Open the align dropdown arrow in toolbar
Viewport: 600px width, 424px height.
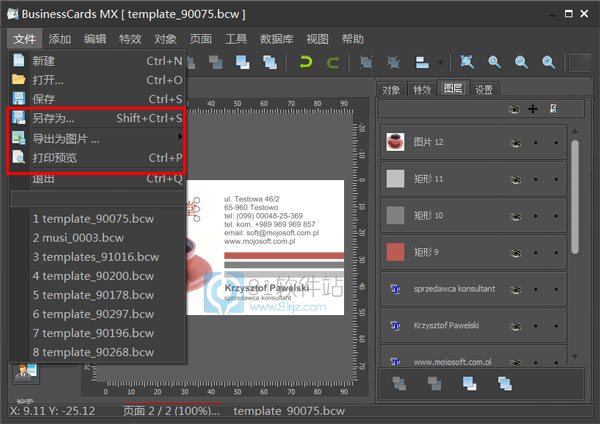(x=436, y=62)
